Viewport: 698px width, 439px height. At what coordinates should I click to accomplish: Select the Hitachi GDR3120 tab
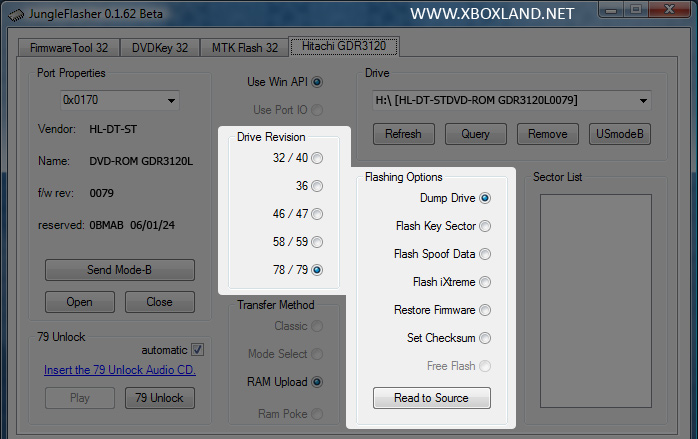[x=344, y=46]
